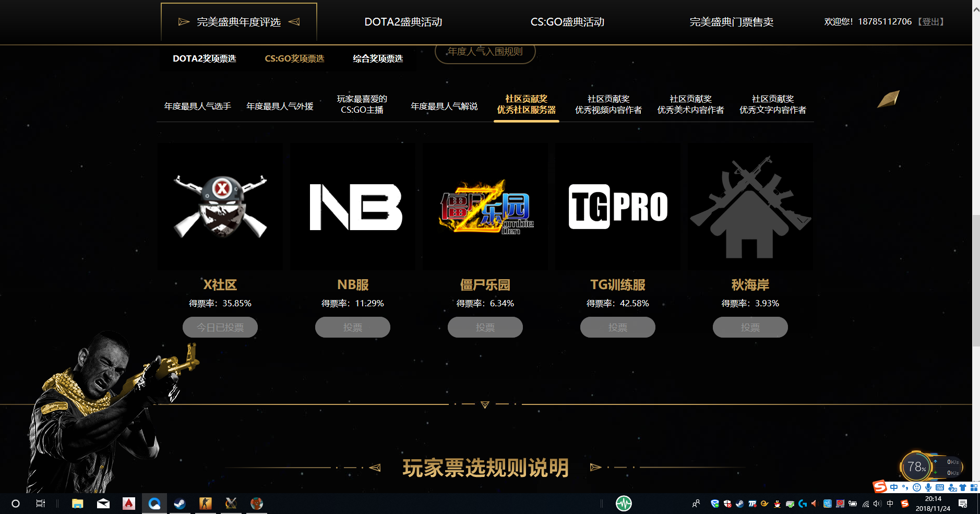Screen dimensions: 980x514
Task: Open the Mail app from the taskbar
Action: point(103,504)
